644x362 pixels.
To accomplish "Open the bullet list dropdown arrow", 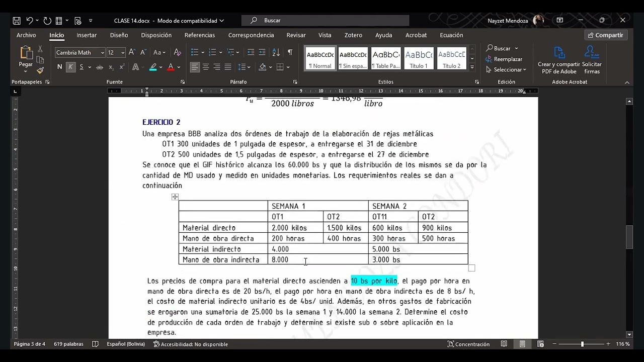I will (203, 52).
